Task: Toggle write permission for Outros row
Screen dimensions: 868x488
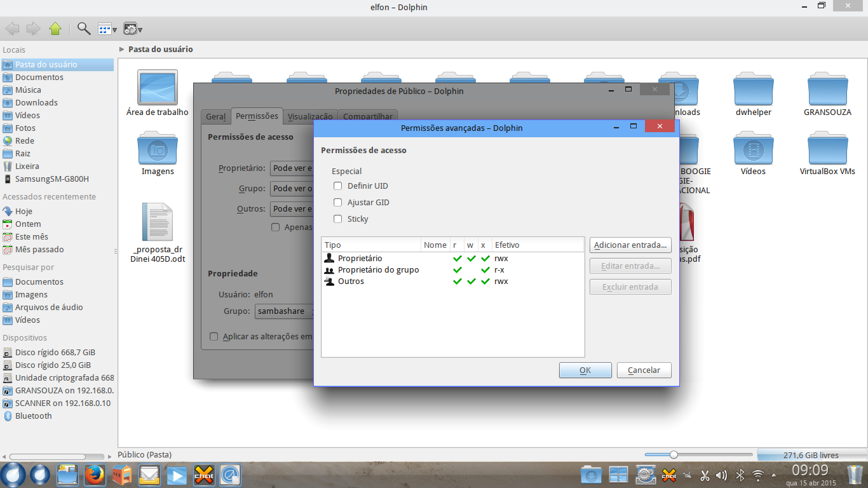Action: [471, 281]
